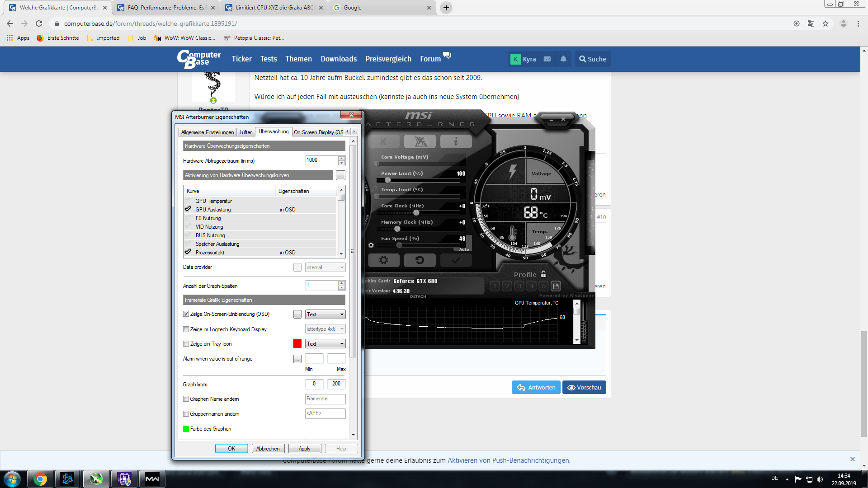Screen dimensions: 868x488
Task: Switch to the Lüfter tab
Action: 245,132
